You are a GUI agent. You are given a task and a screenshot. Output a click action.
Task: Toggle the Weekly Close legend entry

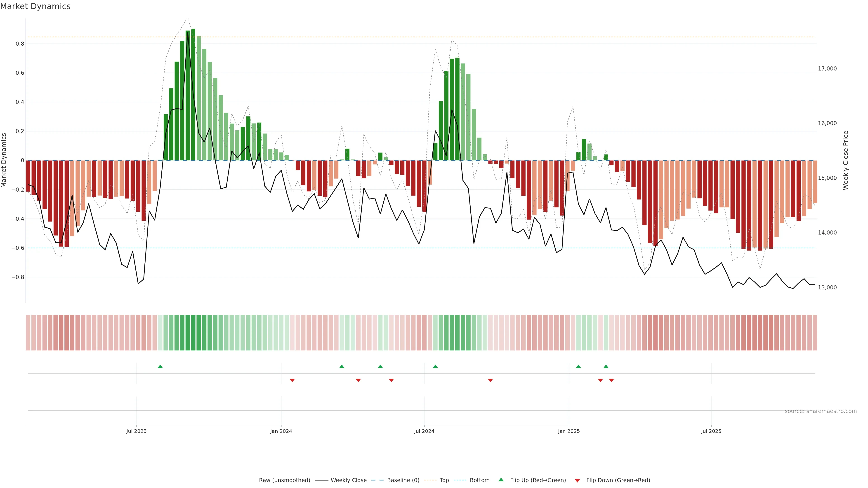tap(348, 480)
